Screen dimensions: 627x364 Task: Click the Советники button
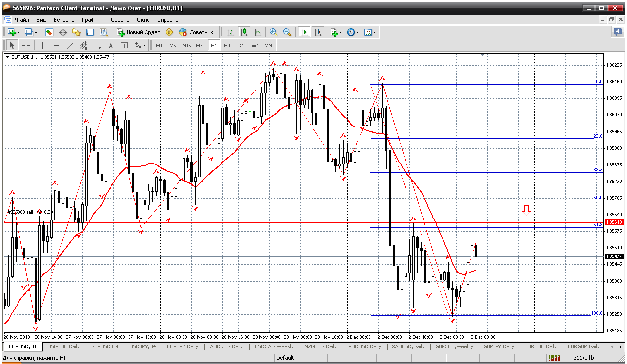pyautogui.click(x=198, y=32)
